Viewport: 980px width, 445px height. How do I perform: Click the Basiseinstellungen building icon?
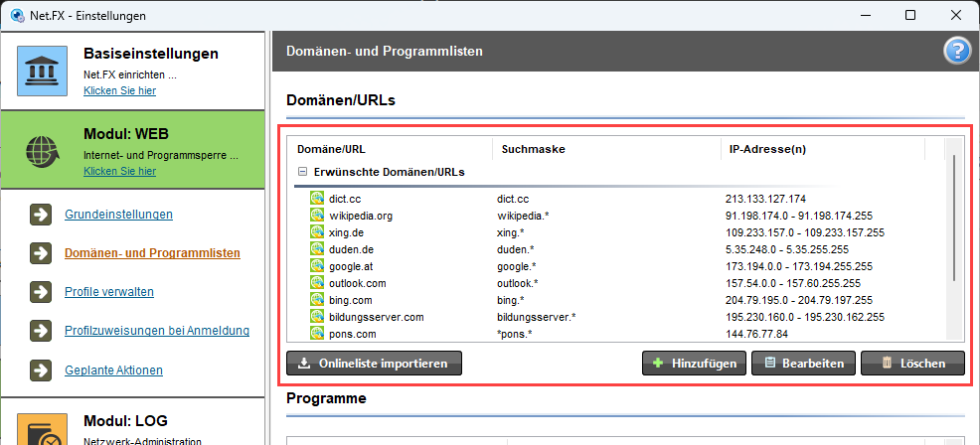[42, 71]
